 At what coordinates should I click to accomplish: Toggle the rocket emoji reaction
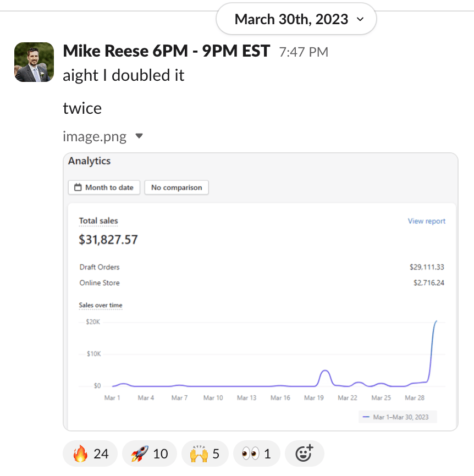coord(149,453)
